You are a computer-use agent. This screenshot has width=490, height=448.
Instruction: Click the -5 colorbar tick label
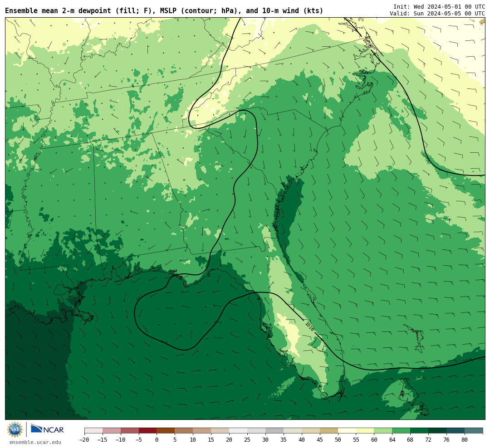click(x=139, y=439)
